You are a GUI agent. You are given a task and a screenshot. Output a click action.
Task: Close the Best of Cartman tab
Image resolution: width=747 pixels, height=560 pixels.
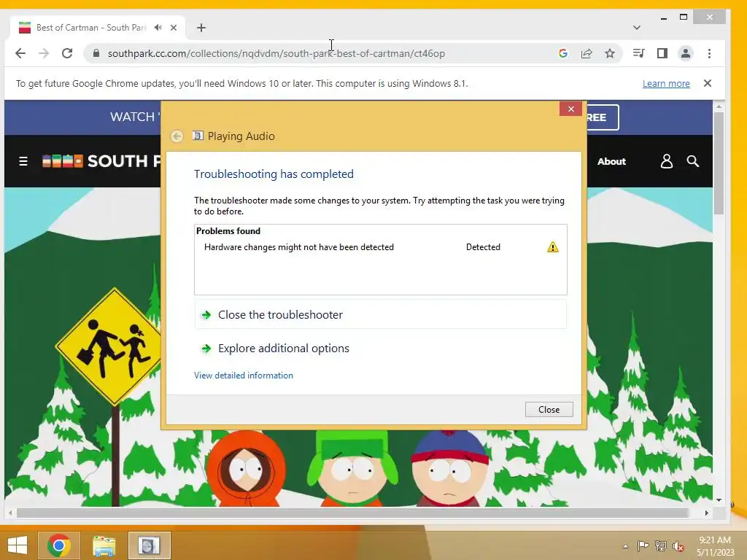tap(174, 28)
